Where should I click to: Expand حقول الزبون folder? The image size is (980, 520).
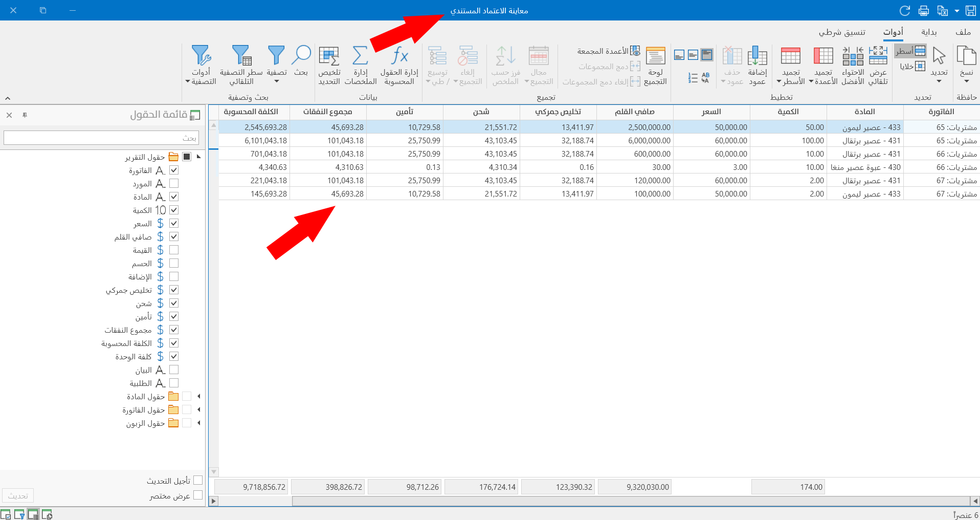tap(198, 423)
